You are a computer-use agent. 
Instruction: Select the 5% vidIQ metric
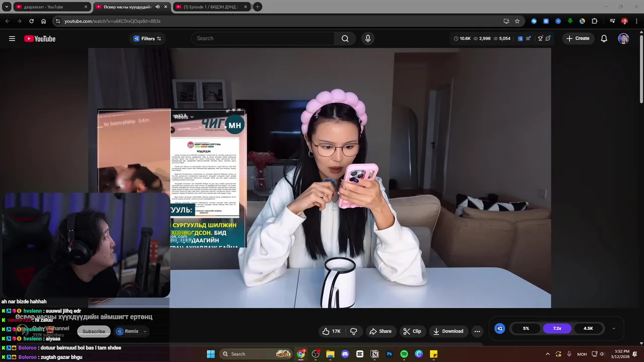coord(526,328)
